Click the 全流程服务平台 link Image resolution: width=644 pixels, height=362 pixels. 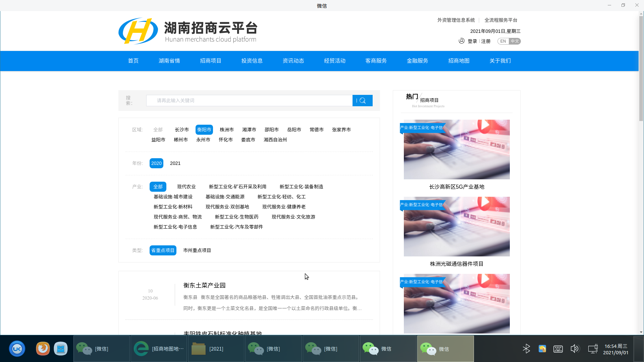click(x=501, y=20)
